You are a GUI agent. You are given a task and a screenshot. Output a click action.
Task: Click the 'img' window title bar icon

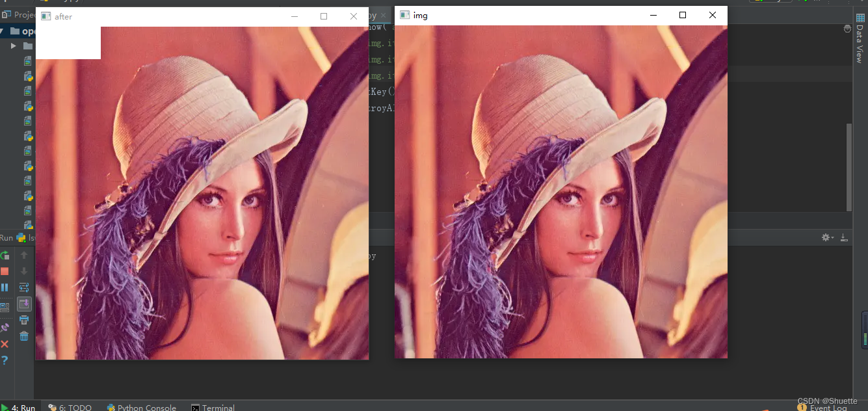point(404,15)
